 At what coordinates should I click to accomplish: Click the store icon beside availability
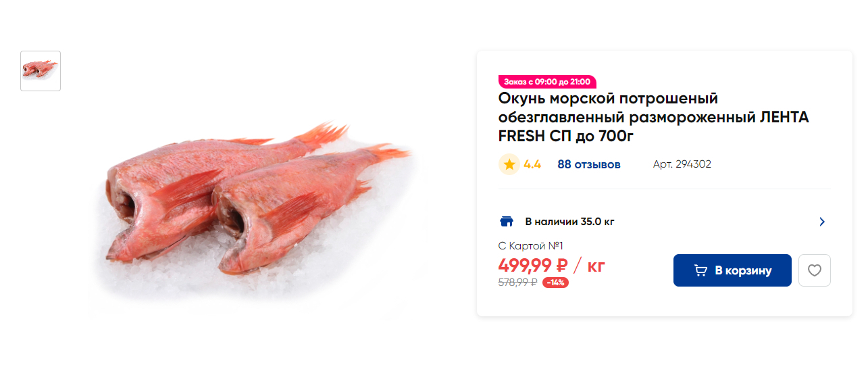tap(506, 222)
